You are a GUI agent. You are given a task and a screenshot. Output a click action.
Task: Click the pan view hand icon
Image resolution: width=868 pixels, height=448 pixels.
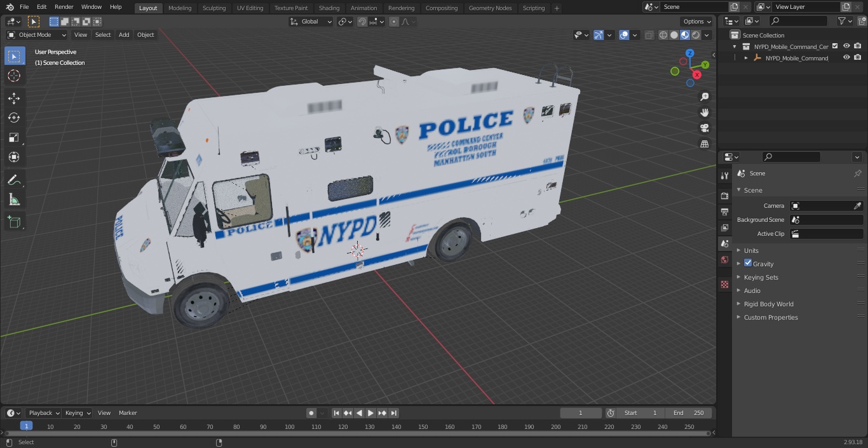point(704,112)
